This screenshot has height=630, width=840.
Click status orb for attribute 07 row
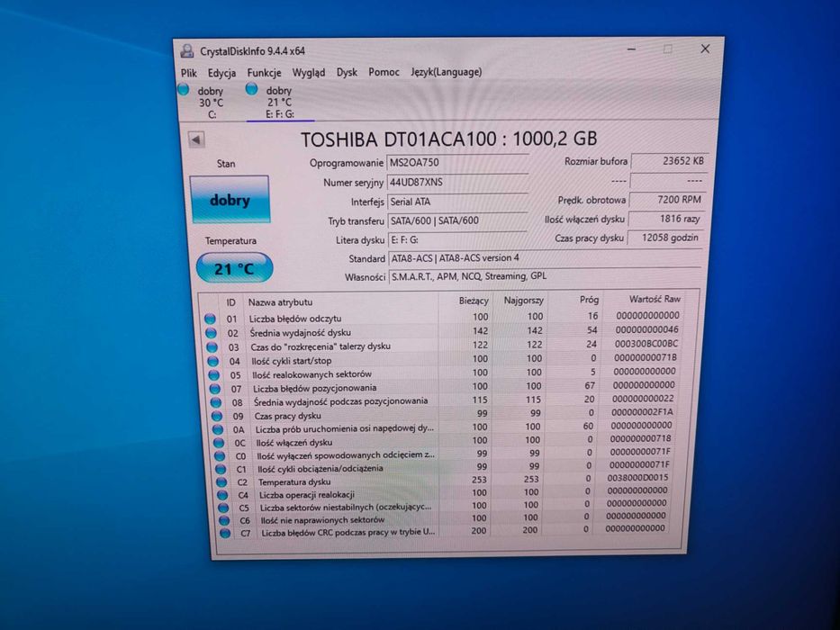click(215, 389)
